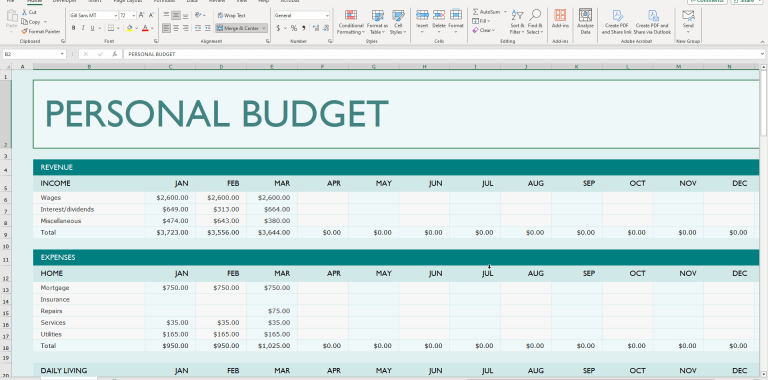Open the General number format dropdown
This screenshot has width=768, height=380.
327,16
